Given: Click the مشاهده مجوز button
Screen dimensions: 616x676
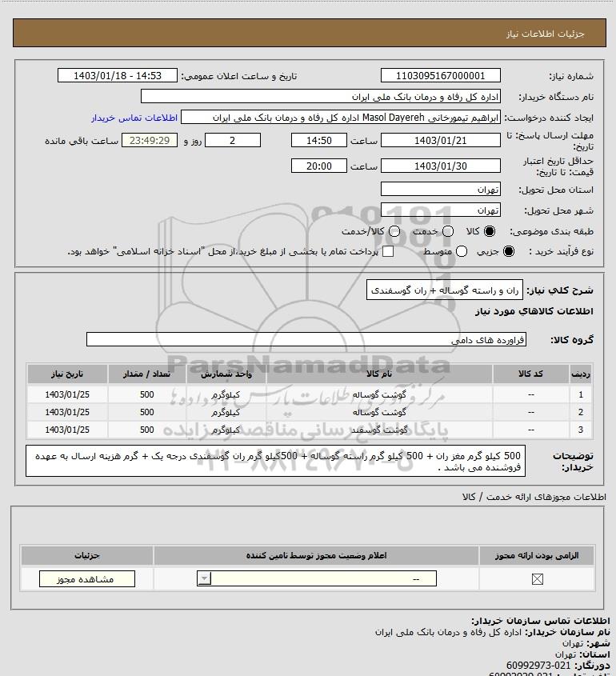Looking at the screenshot, I should [86, 579].
